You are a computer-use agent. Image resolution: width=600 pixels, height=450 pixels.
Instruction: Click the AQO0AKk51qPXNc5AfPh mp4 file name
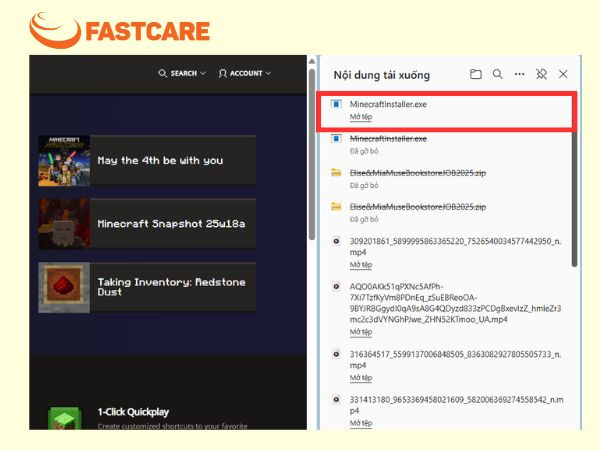455,303
